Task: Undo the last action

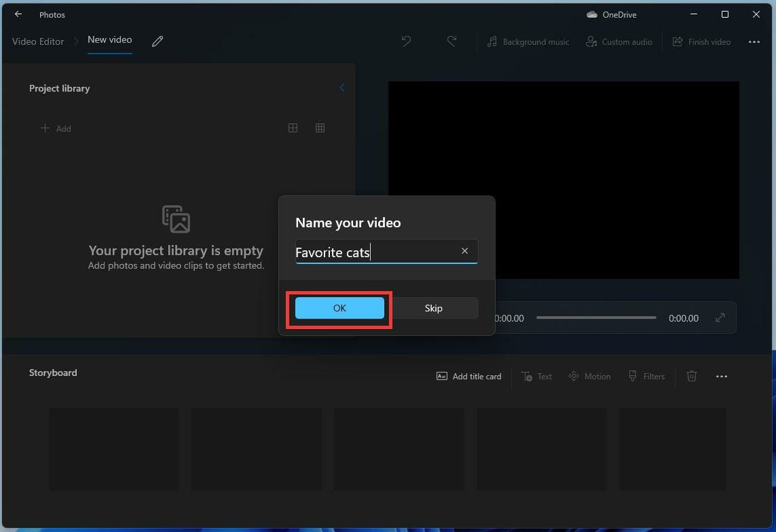Action: click(406, 41)
